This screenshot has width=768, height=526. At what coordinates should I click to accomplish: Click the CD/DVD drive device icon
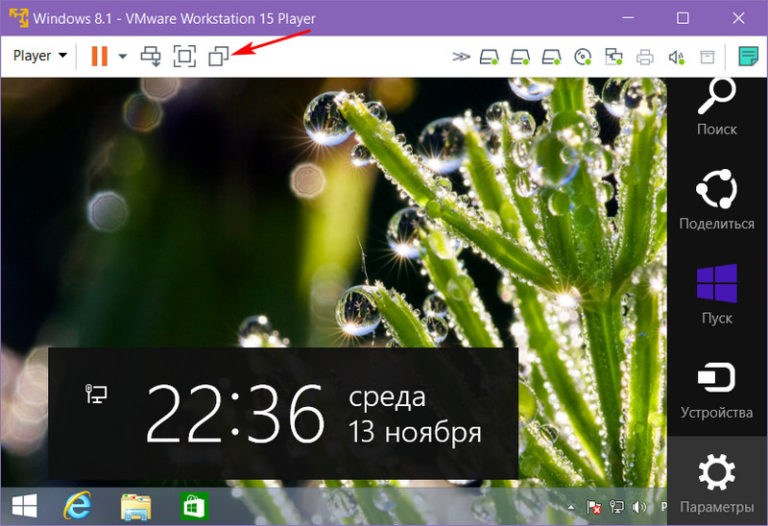583,57
